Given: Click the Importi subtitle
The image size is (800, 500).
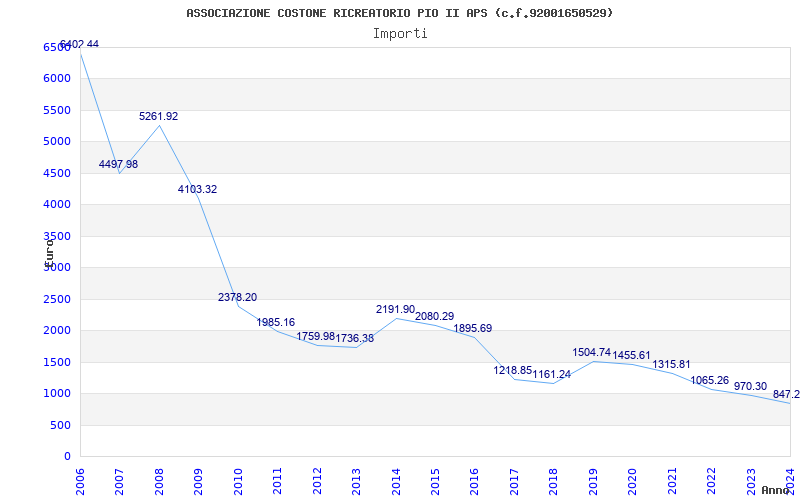Looking at the screenshot, I should [x=400, y=34].
